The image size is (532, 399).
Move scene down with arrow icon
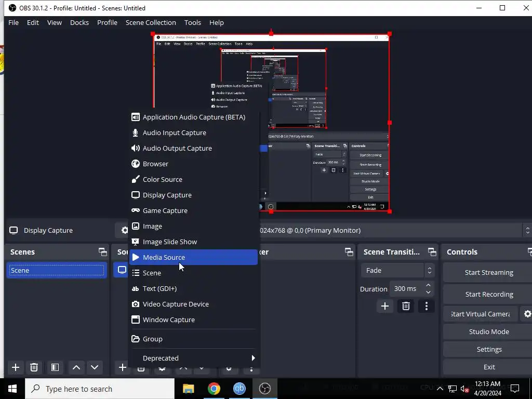click(x=95, y=367)
